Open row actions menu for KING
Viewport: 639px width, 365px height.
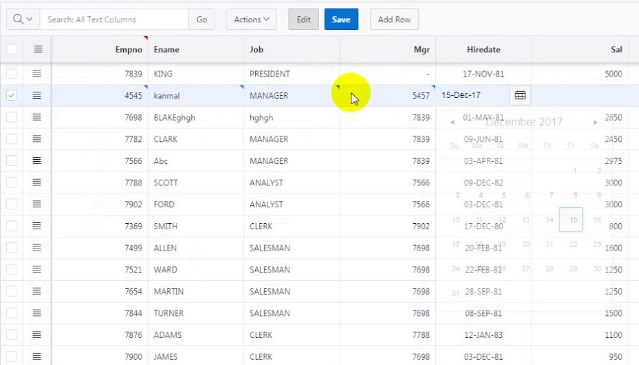click(37, 74)
